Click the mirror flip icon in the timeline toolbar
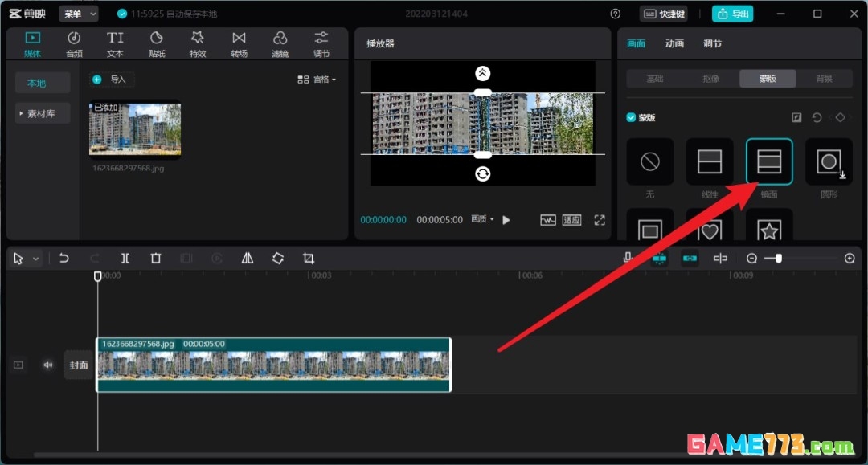This screenshot has width=868, height=465. coord(247,258)
